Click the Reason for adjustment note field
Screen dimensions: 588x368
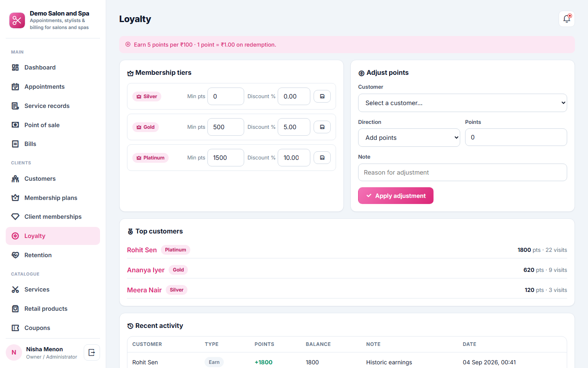[463, 173]
